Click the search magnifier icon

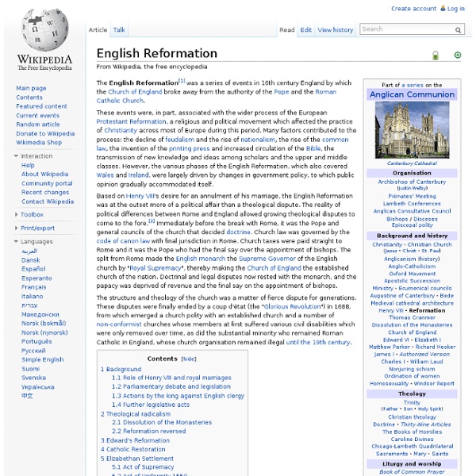click(x=458, y=30)
